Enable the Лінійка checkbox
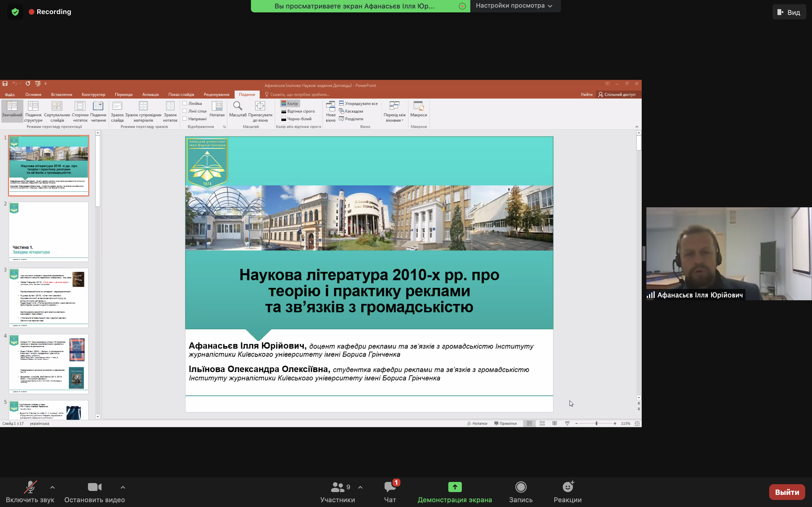 click(185, 103)
